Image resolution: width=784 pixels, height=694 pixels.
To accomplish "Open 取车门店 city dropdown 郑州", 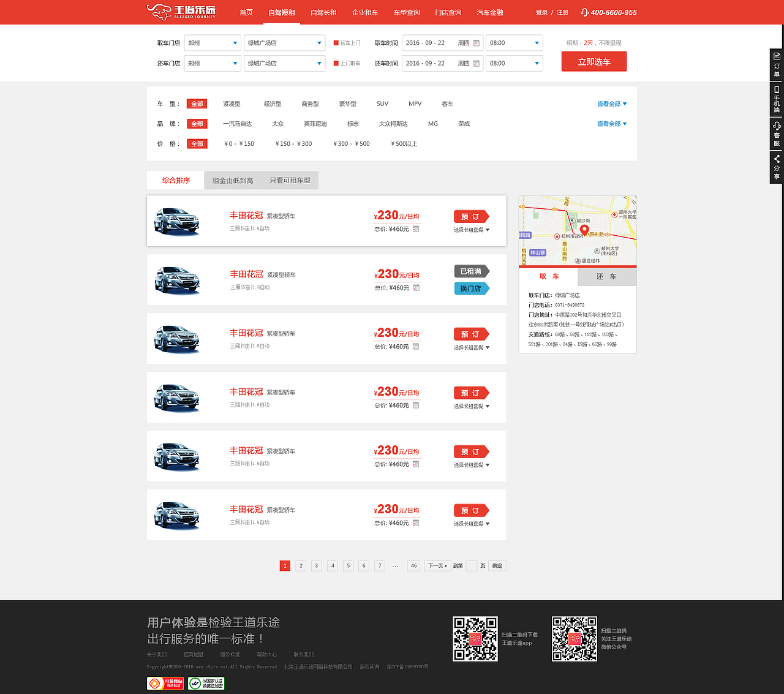I will pos(213,43).
